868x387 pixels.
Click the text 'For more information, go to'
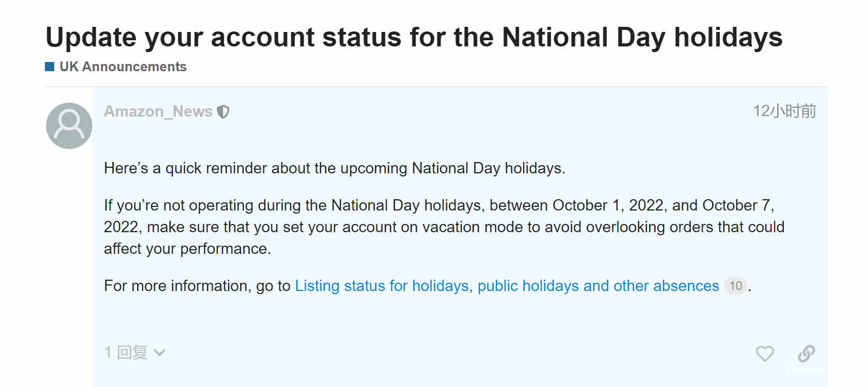(x=197, y=286)
